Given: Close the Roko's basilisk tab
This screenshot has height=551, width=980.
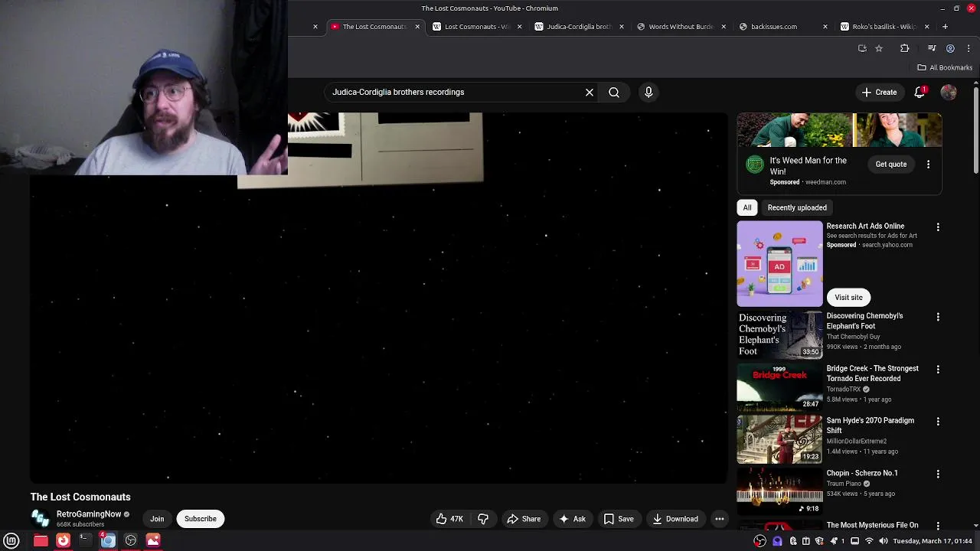Looking at the screenshot, I should [926, 27].
